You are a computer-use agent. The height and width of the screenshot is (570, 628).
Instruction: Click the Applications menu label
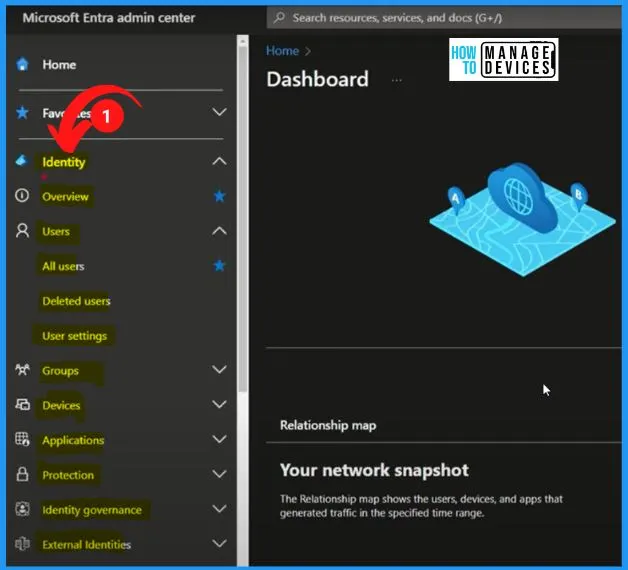[73, 441]
